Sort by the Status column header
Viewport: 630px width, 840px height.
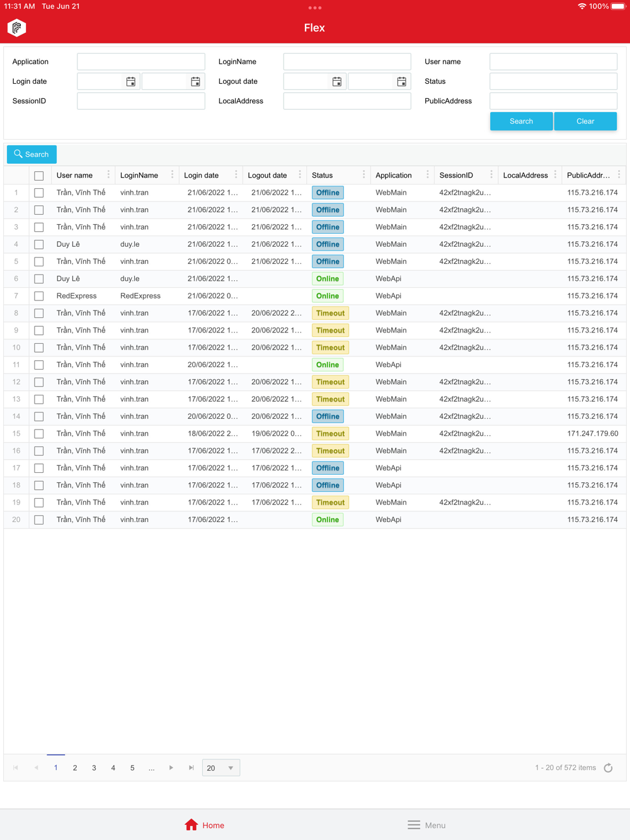pos(322,175)
